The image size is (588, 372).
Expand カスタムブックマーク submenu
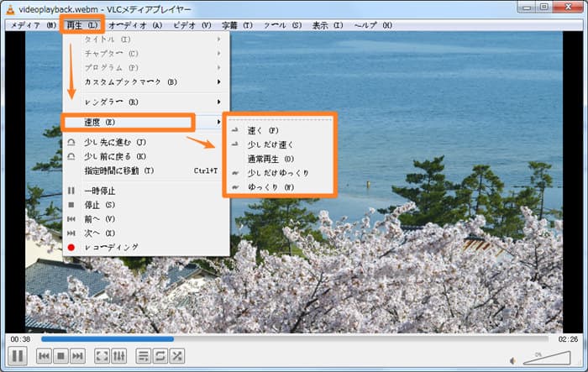(x=146, y=81)
